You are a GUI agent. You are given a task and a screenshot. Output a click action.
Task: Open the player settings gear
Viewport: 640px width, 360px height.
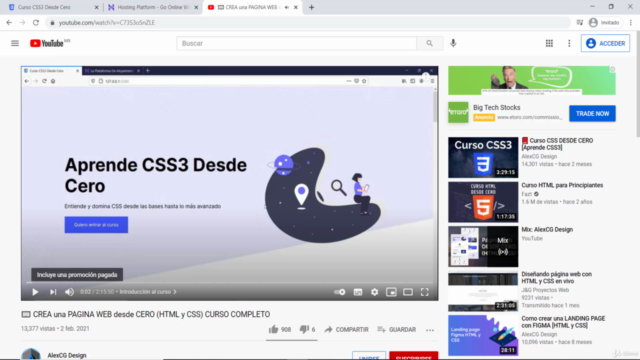point(374,292)
